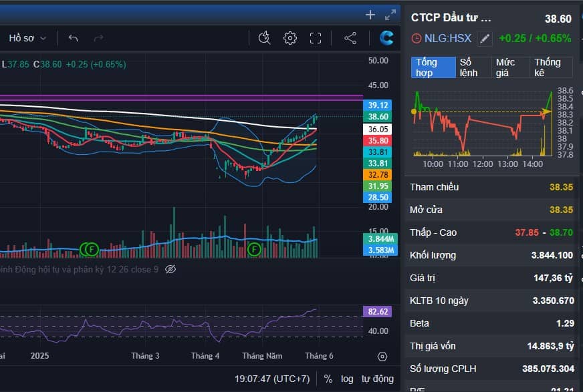Image resolution: width=583 pixels, height=392 pixels.
Task: Click the red 35.80 price label
Action: coord(378,140)
